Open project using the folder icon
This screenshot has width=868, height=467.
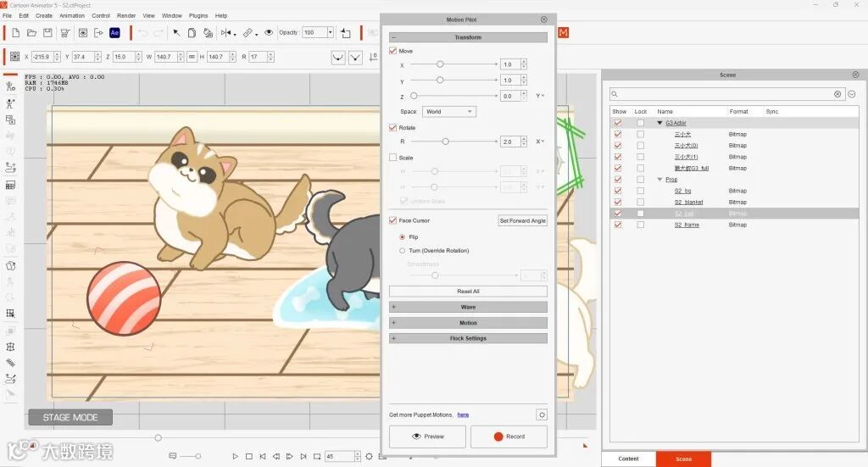[x=31, y=33]
